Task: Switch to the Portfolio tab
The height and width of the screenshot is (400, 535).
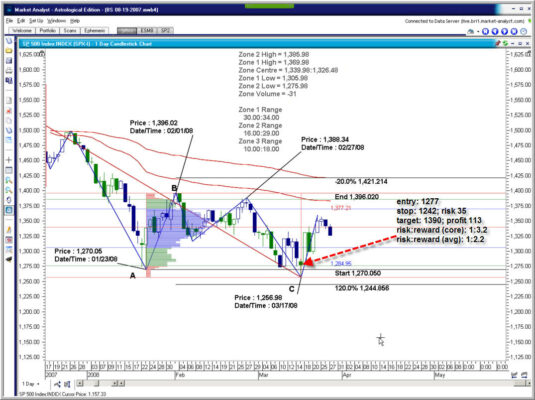Action: tap(47, 30)
